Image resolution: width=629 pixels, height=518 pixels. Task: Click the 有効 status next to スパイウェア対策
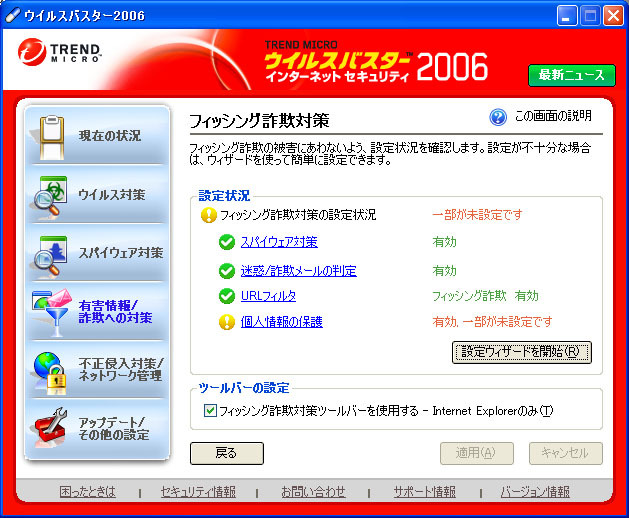(x=444, y=242)
